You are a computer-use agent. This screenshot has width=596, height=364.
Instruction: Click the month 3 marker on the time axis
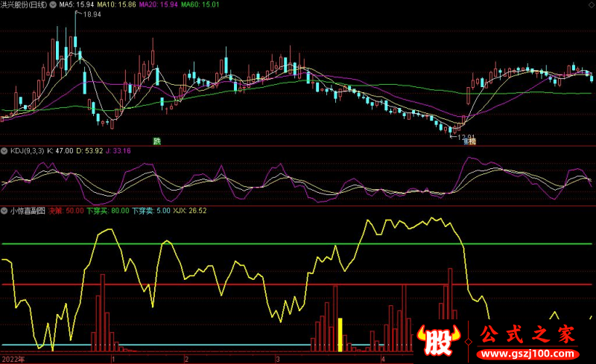278,359
